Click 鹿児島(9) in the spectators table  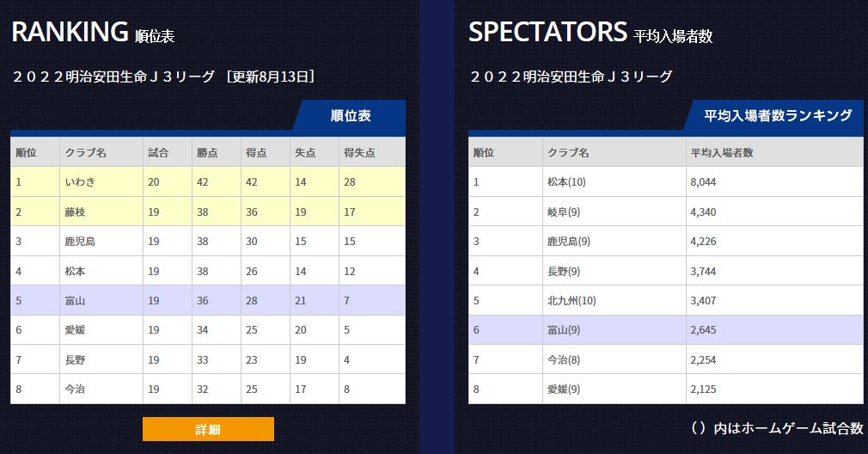[568, 242]
